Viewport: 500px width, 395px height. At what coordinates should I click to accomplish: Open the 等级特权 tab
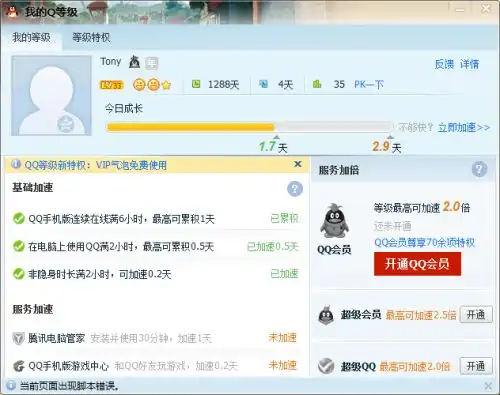coord(91,37)
